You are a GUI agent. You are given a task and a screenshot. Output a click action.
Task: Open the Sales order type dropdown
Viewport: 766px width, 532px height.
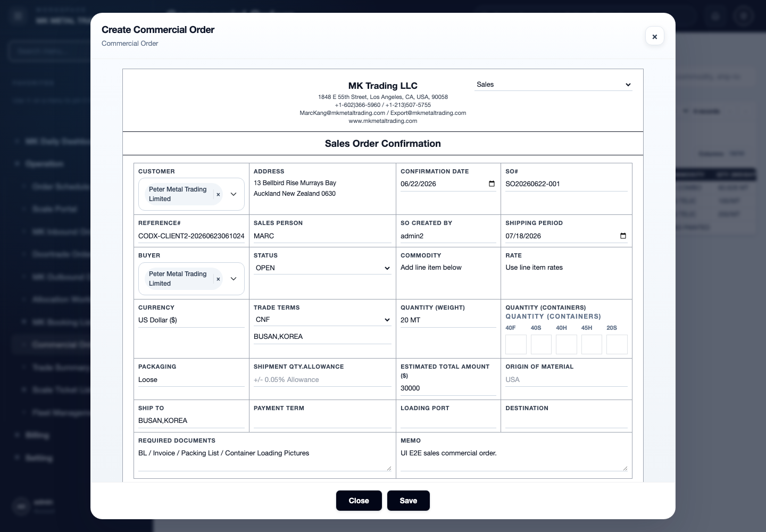[553, 85]
